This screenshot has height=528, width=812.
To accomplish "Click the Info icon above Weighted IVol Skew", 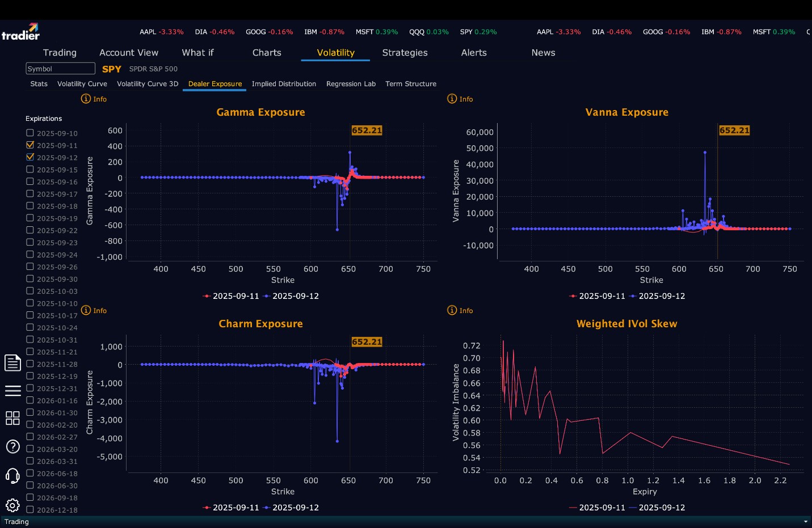I will click(452, 310).
